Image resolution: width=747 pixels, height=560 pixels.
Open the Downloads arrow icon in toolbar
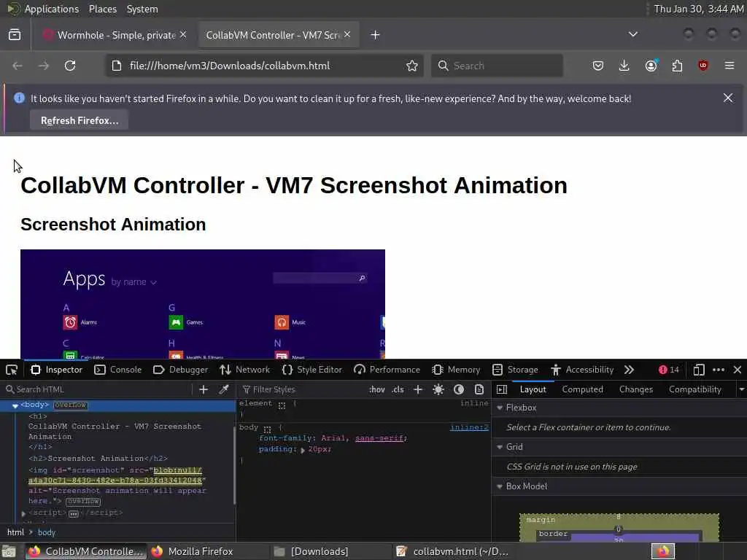click(x=624, y=66)
